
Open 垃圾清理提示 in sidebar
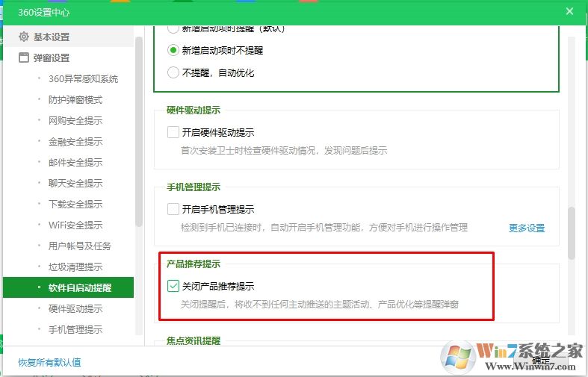(75, 267)
